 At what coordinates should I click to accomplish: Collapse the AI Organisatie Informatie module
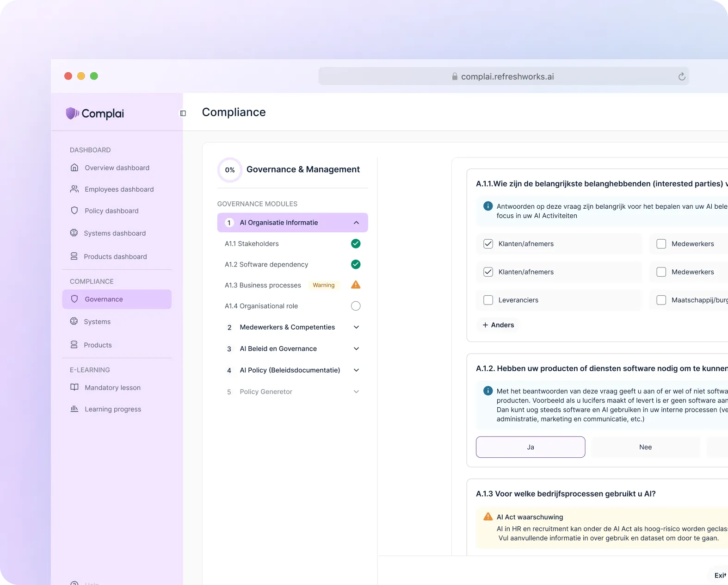pyautogui.click(x=356, y=223)
